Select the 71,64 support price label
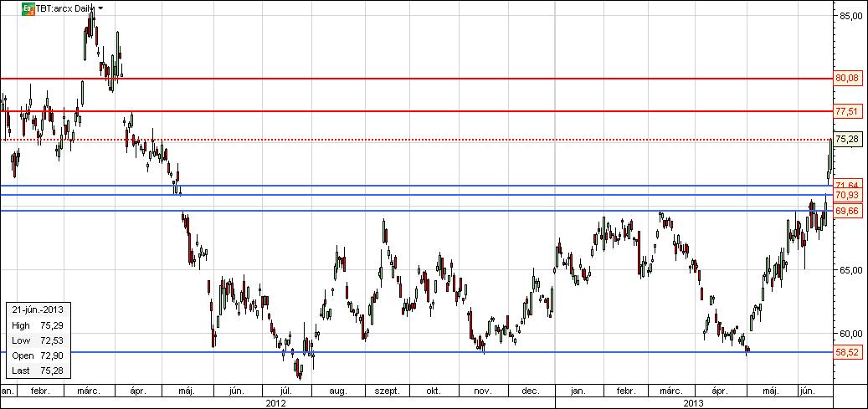This screenshot has height=409, width=868. [849, 185]
